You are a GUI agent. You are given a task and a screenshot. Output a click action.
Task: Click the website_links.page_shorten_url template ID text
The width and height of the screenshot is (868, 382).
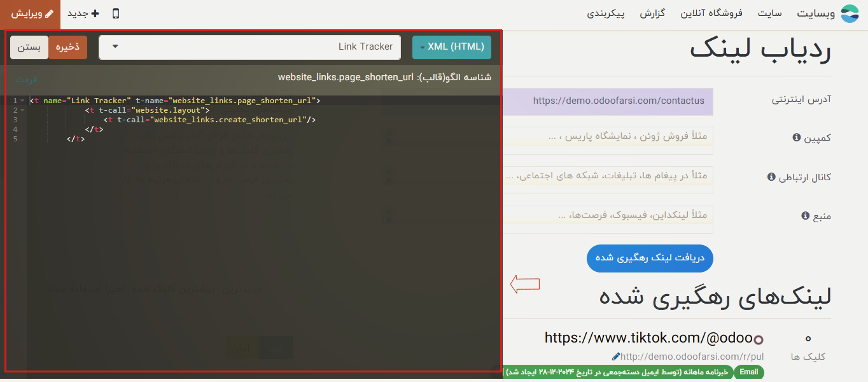coord(345,77)
